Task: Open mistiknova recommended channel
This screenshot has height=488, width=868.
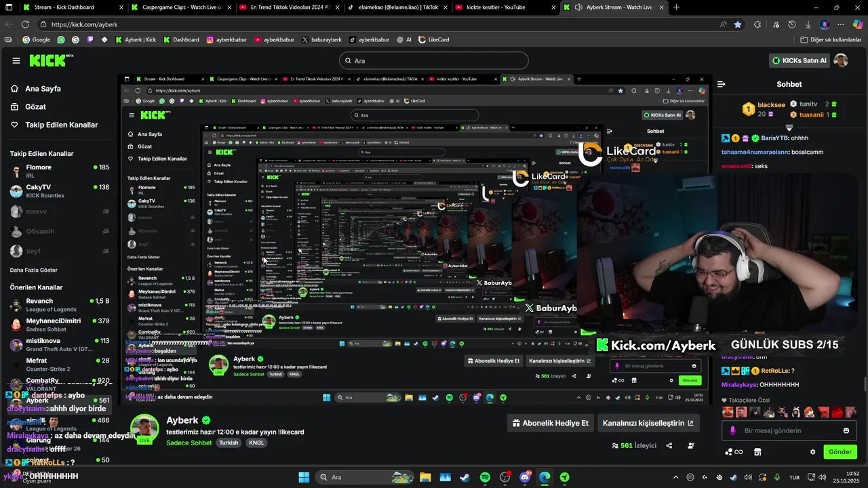Action: coord(60,344)
